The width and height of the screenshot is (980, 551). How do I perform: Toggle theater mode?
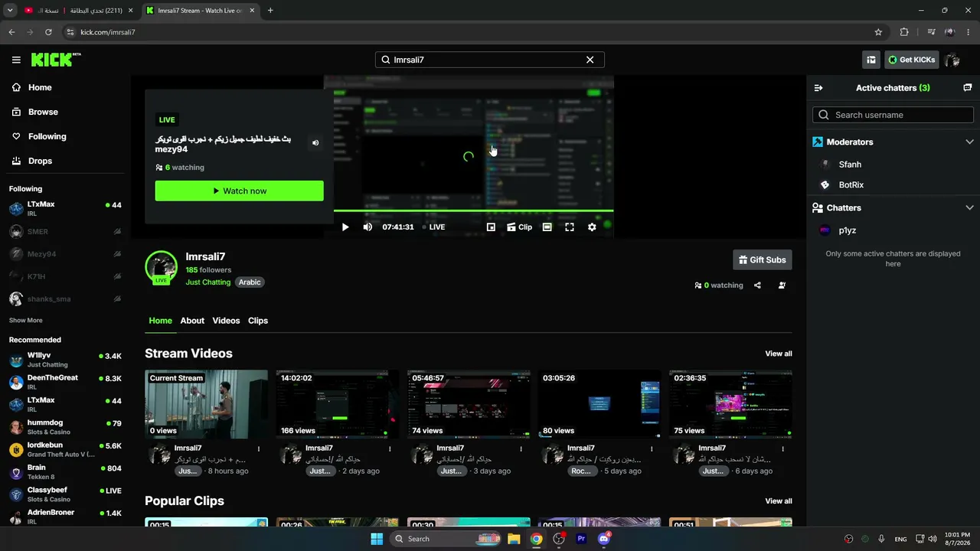click(547, 227)
